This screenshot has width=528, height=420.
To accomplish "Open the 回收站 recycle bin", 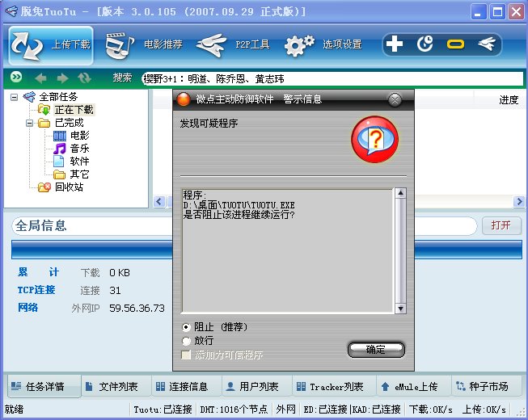I will [69, 187].
